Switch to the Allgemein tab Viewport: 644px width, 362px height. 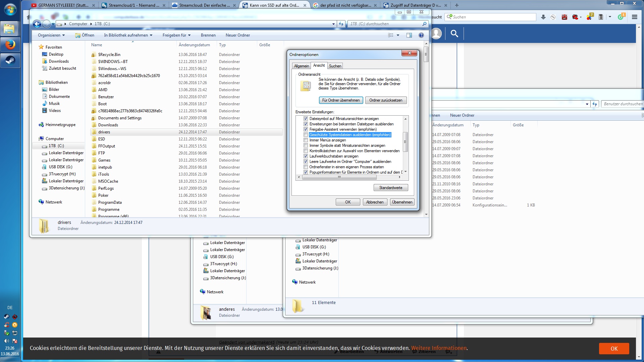click(301, 66)
